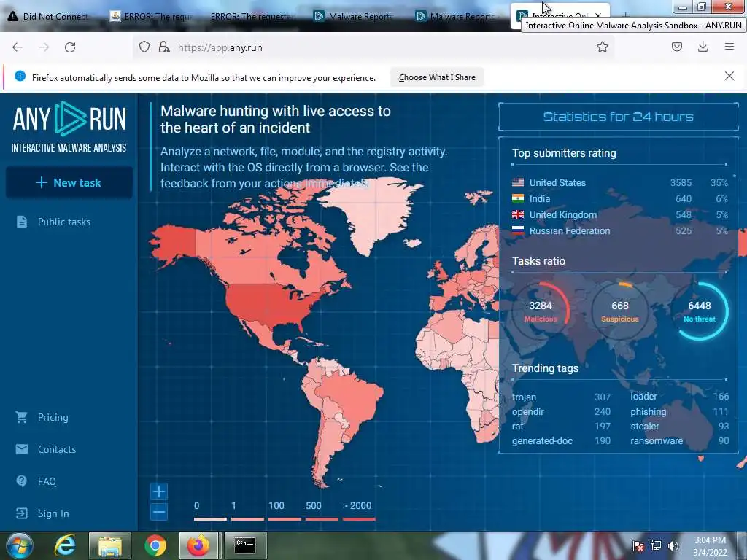Click the FAQ question mark icon
Screen dimensions: 747x560
pos(21,481)
